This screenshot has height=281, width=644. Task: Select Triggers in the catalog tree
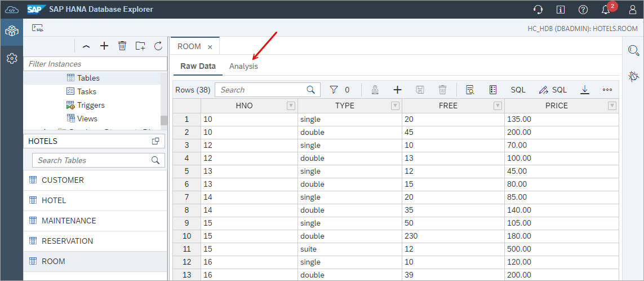(x=91, y=105)
